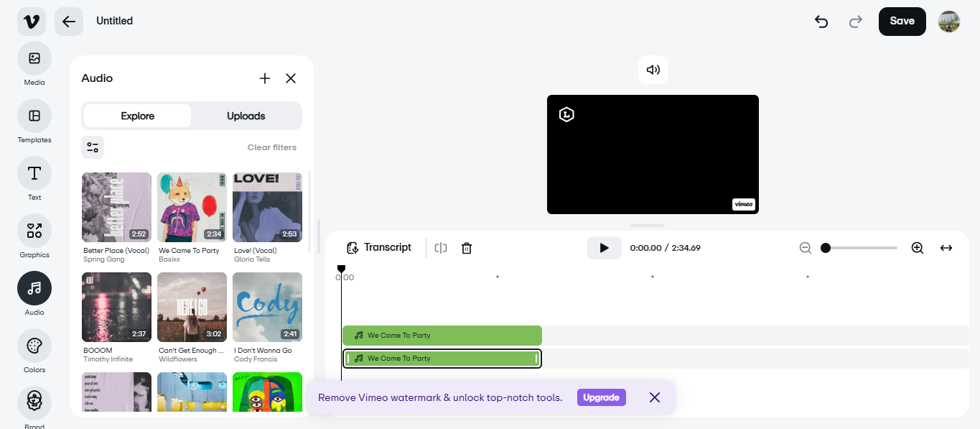Open the Templates panel

(x=34, y=116)
